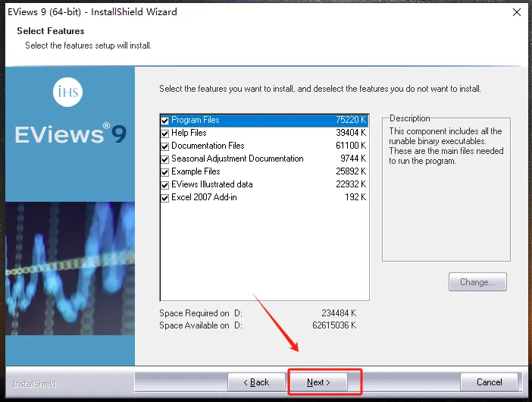This screenshot has width=532, height=402.
Task: Click the Next button
Action: (x=318, y=382)
